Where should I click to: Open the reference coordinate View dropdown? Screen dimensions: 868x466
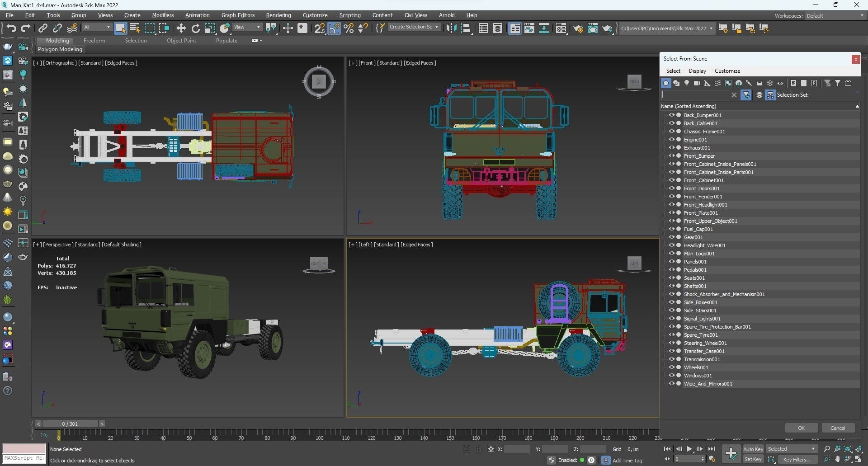click(x=247, y=27)
